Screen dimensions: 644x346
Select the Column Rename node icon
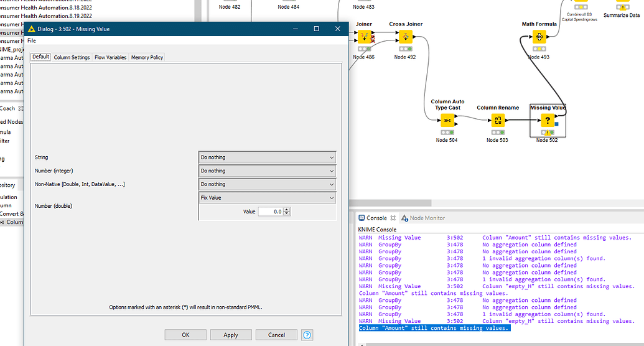point(498,120)
